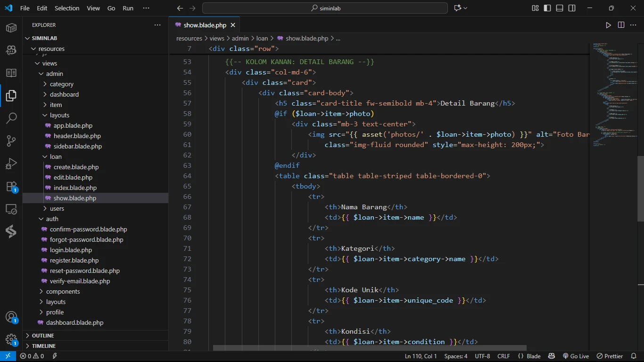Open Run and Debug view

(x=11, y=164)
